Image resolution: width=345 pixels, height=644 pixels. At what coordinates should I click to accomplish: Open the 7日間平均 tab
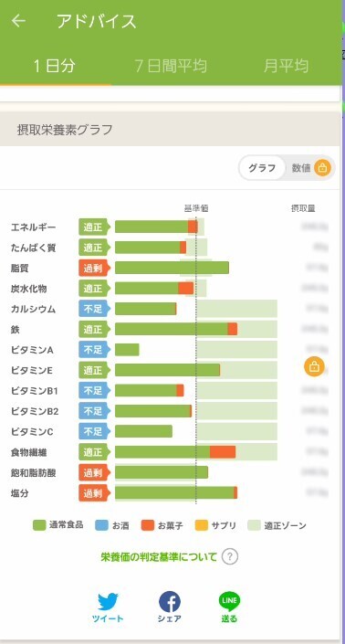click(171, 66)
